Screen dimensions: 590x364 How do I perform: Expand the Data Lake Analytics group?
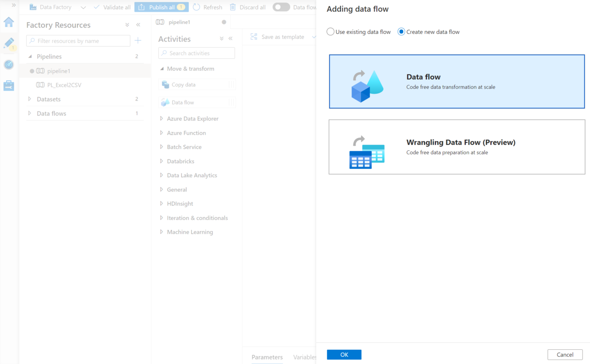pos(162,175)
